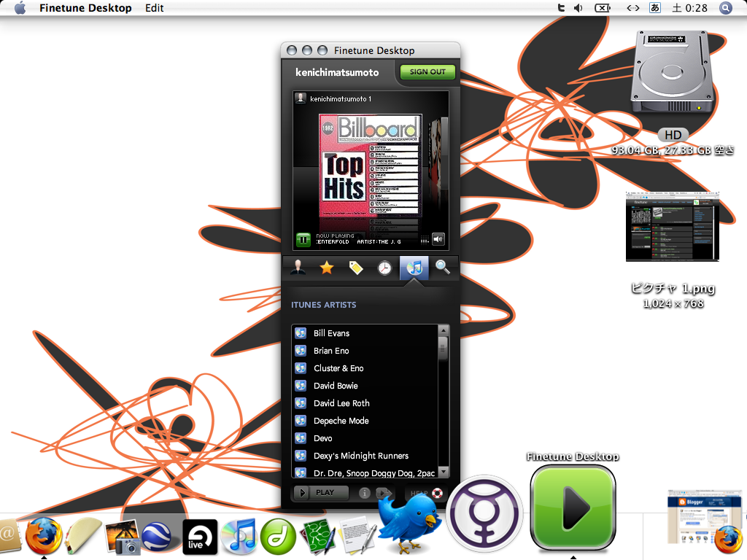Select Dr. Dre, Snoop Doggy Dog, 2pac row
747x560 pixels.
(x=365, y=472)
